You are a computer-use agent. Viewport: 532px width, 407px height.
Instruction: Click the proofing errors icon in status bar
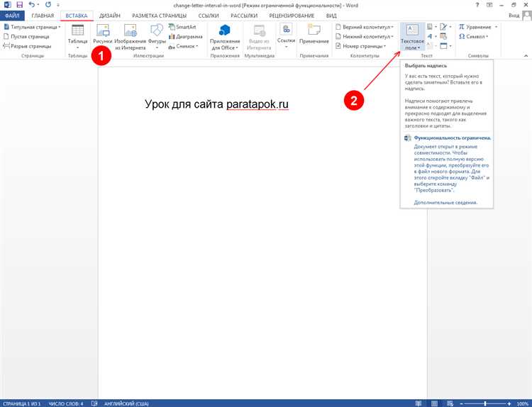pyautogui.click(x=94, y=403)
